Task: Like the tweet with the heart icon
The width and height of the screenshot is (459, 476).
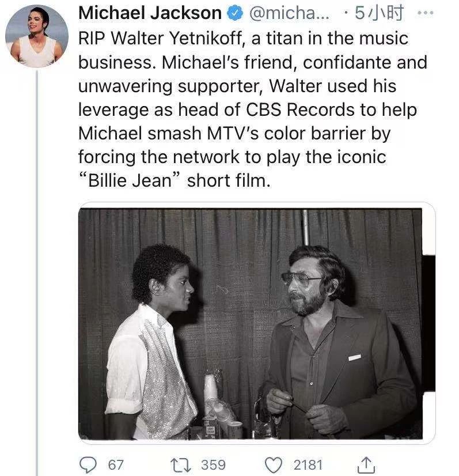Action: [x=274, y=464]
